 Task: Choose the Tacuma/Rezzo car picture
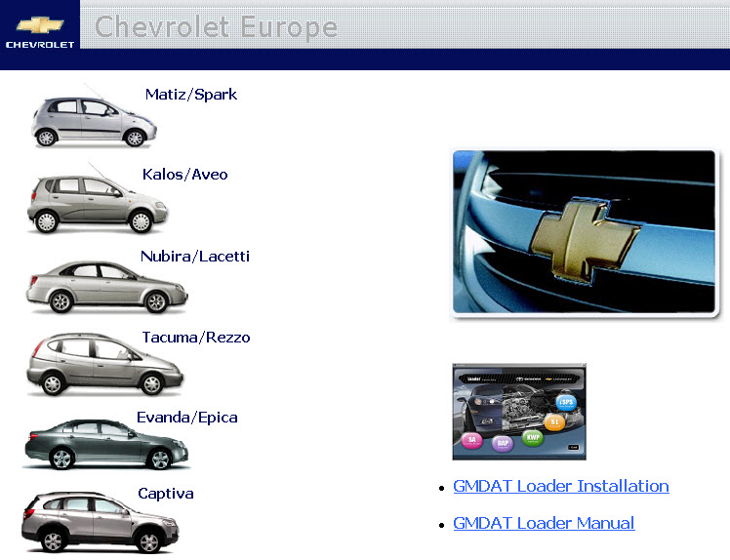pos(102,366)
